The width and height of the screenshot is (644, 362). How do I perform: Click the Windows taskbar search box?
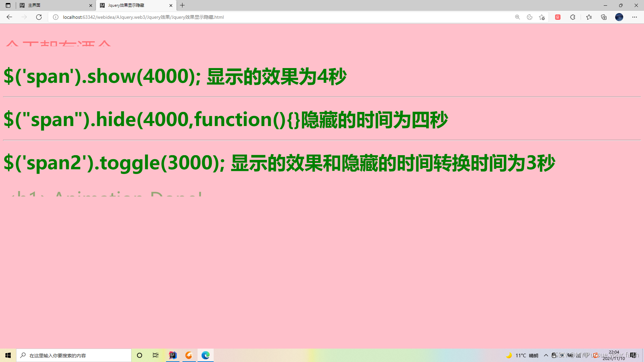point(74,355)
